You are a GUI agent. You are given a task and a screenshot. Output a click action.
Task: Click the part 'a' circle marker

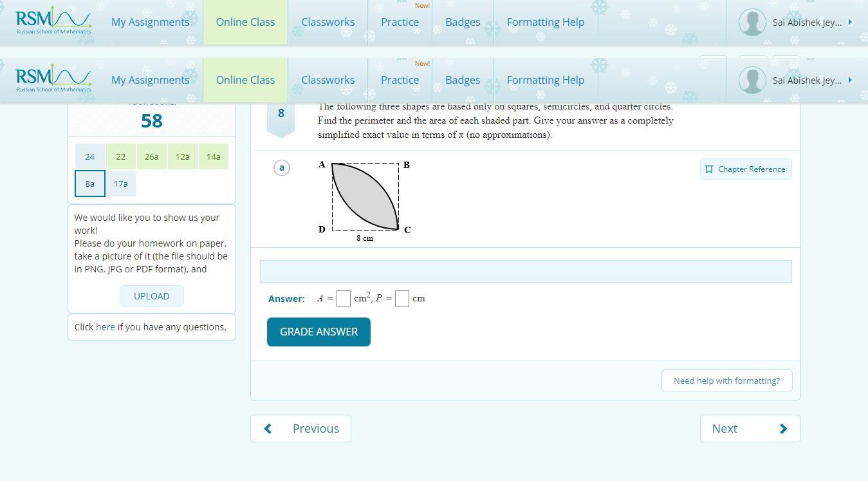[x=282, y=167]
